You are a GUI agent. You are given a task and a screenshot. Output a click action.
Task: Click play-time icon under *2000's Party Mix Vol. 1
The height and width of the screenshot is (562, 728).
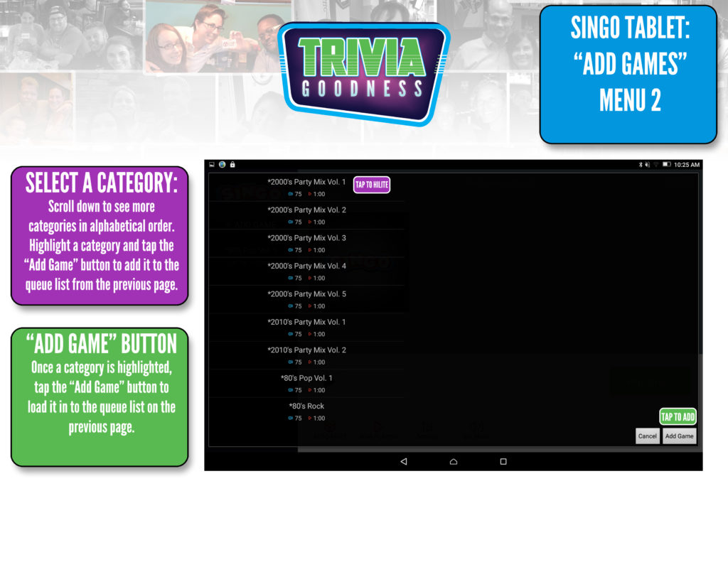[310, 194]
